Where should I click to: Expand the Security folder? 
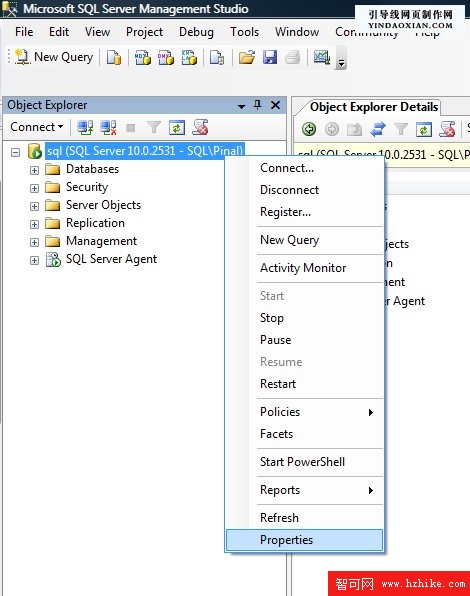coord(34,188)
